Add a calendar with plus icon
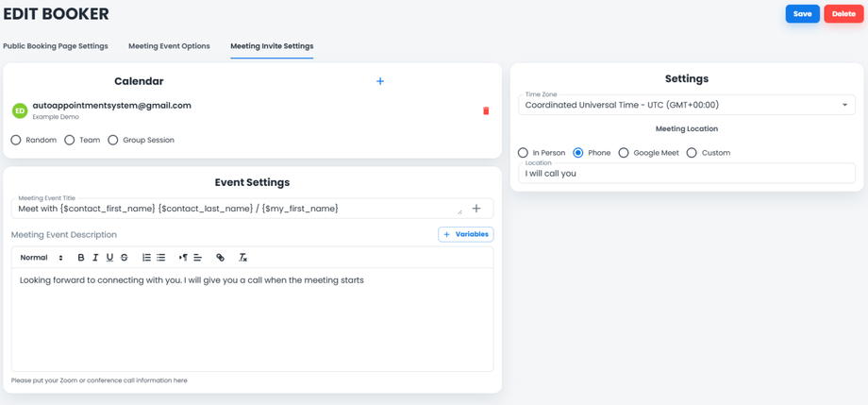 pyautogui.click(x=380, y=81)
